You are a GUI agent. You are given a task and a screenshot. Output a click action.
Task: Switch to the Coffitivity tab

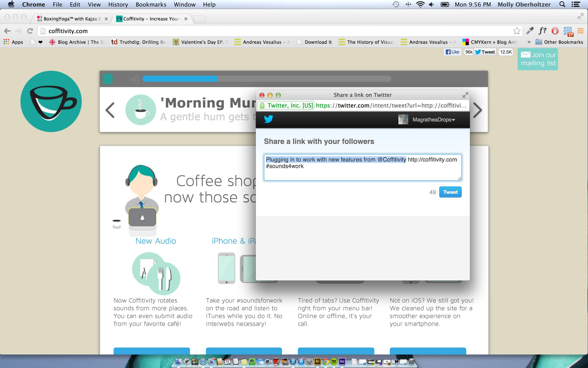151,19
